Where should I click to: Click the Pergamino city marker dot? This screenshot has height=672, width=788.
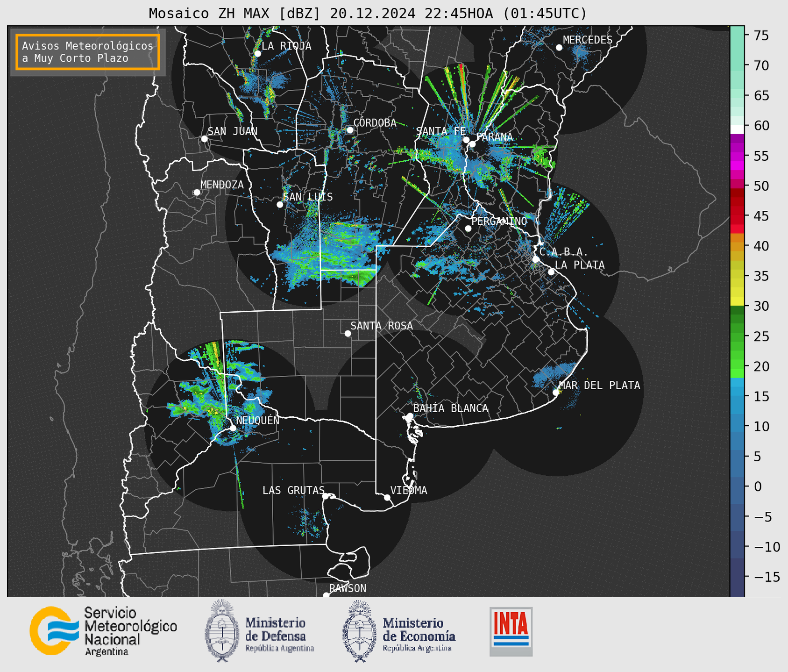pos(468,229)
